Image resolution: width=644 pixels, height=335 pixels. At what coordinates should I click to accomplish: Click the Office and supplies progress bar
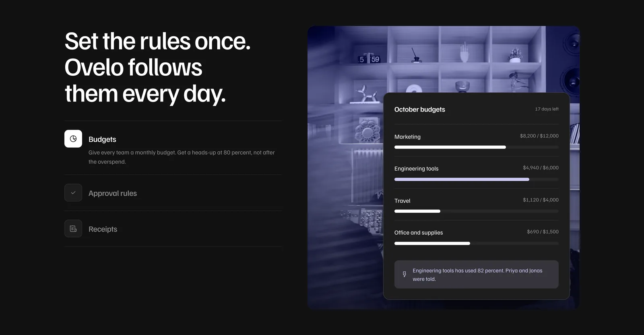(477, 243)
